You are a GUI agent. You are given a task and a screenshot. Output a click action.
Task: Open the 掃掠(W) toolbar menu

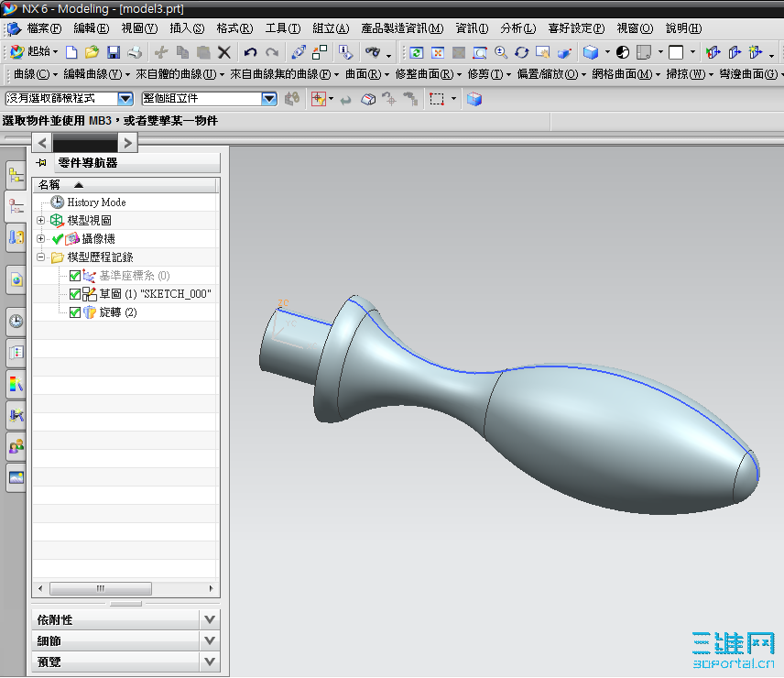tap(690, 74)
